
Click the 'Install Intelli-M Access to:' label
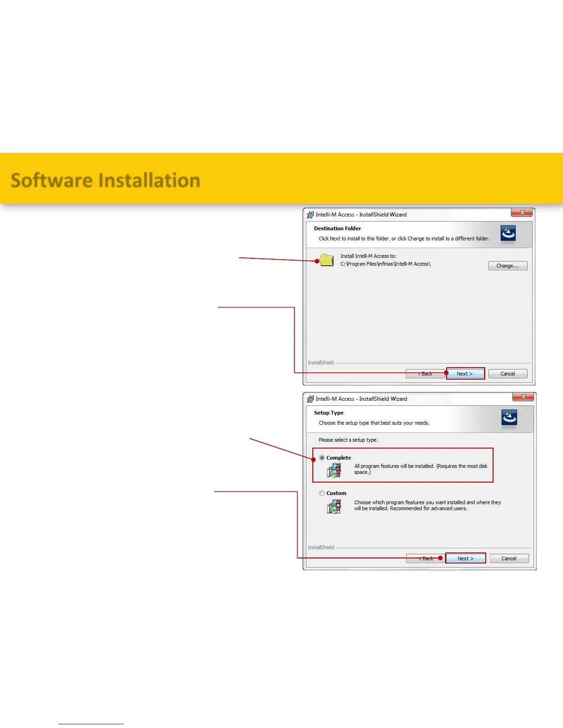[x=368, y=256]
